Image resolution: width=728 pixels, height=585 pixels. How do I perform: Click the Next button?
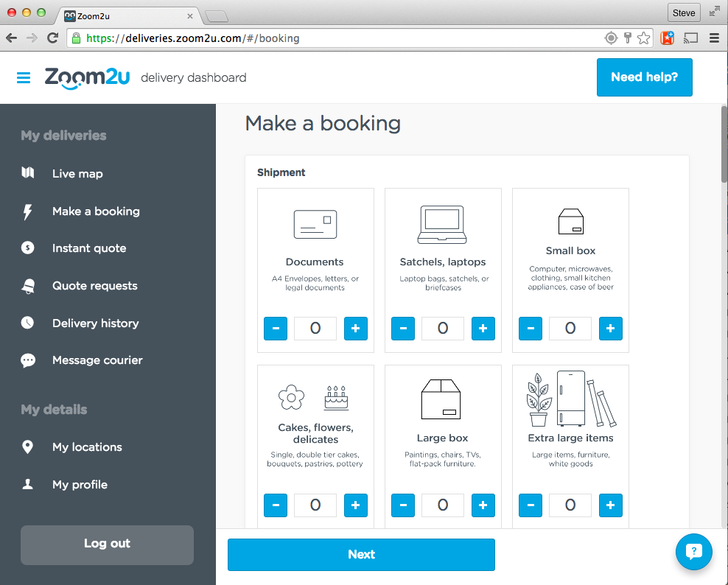pos(361,554)
